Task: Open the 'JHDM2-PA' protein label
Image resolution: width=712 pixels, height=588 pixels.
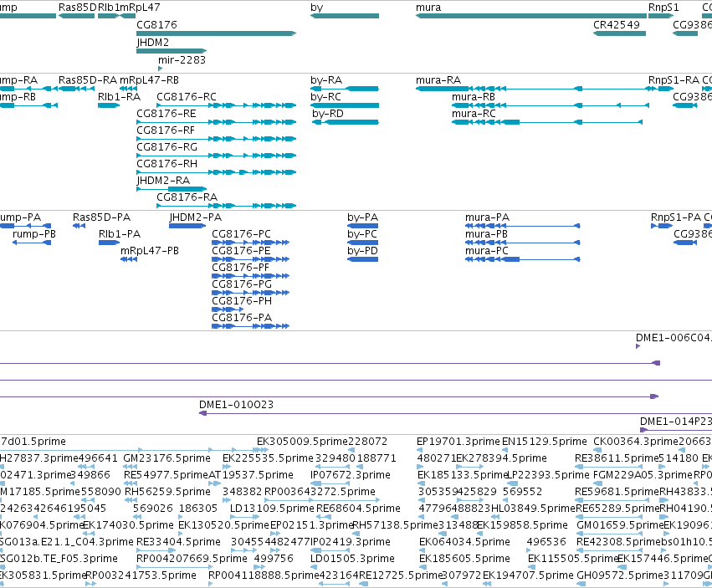Action: pos(195,217)
